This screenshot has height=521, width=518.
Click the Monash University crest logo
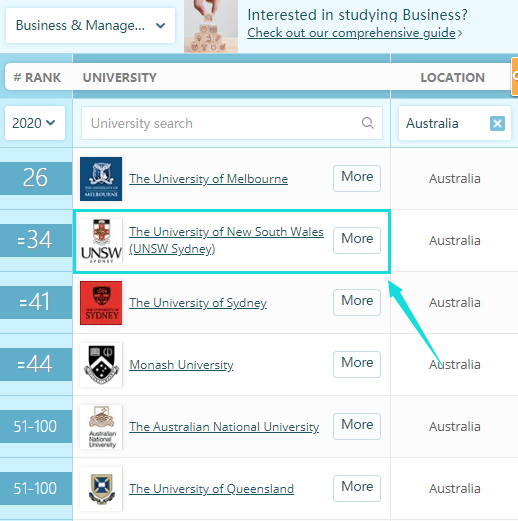click(x=101, y=365)
